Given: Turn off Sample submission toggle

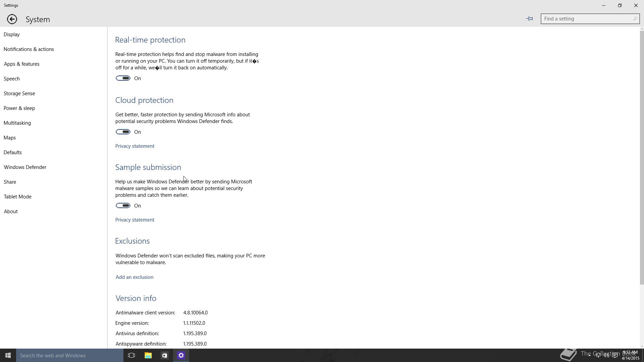Looking at the screenshot, I should click(x=123, y=205).
